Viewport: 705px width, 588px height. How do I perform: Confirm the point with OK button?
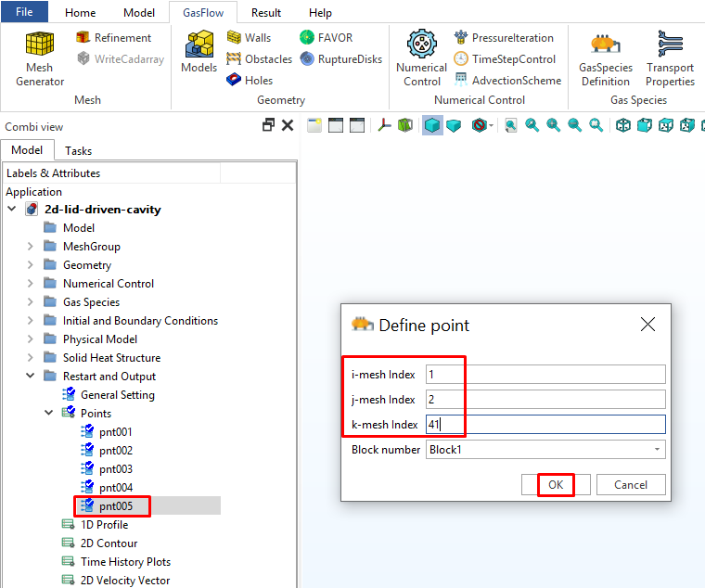point(555,484)
